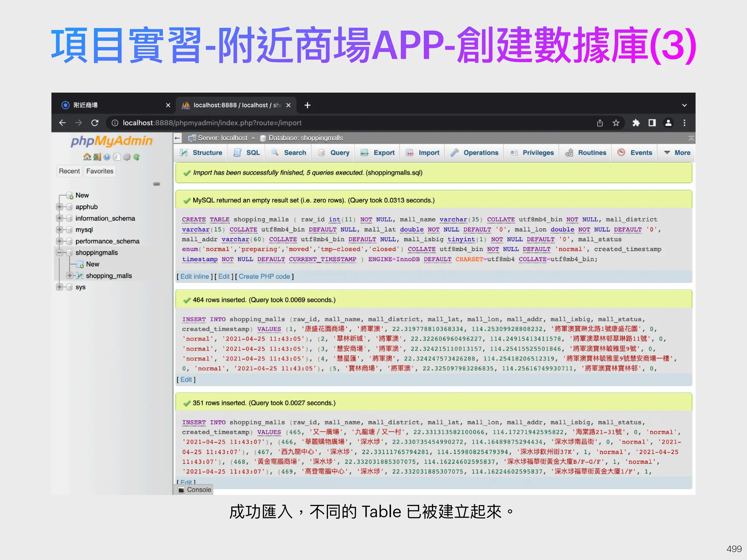
Task: Open the Query tab
Action: point(334,153)
